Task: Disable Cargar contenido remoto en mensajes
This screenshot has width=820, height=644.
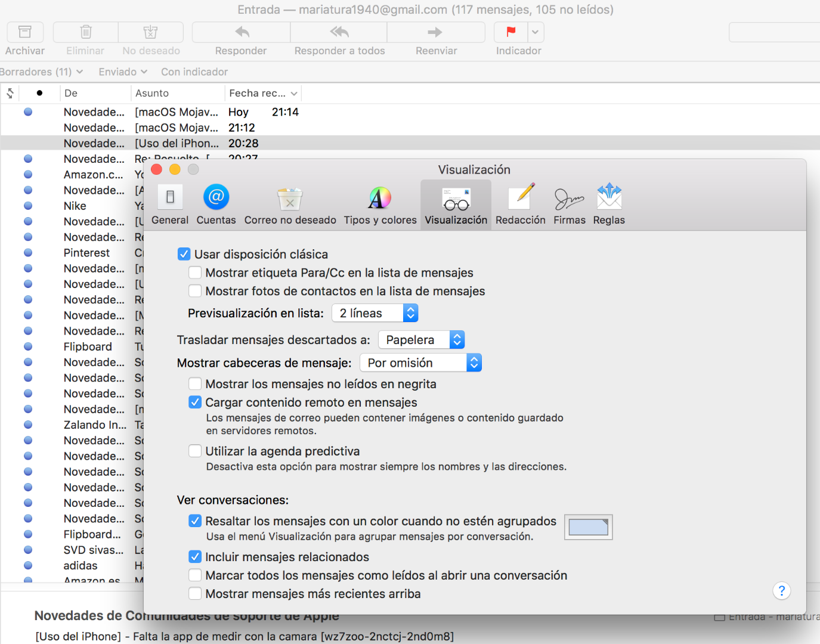Action: coord(195,402)
